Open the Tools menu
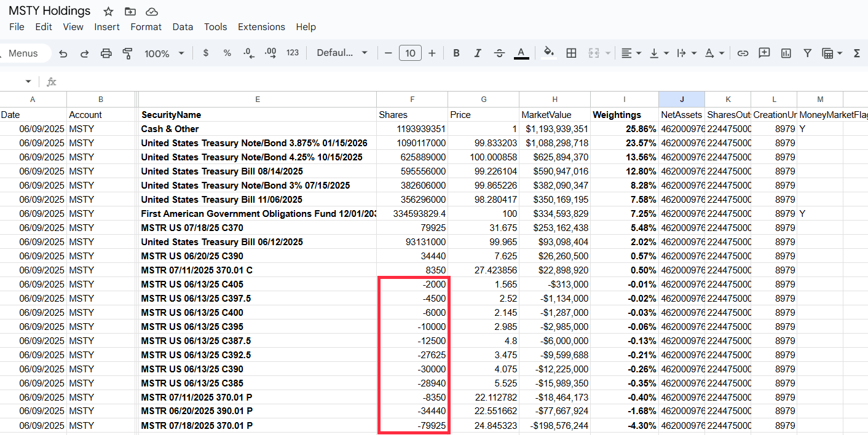The height and width of the screenshot is (435, 868). tap(216, 27)
